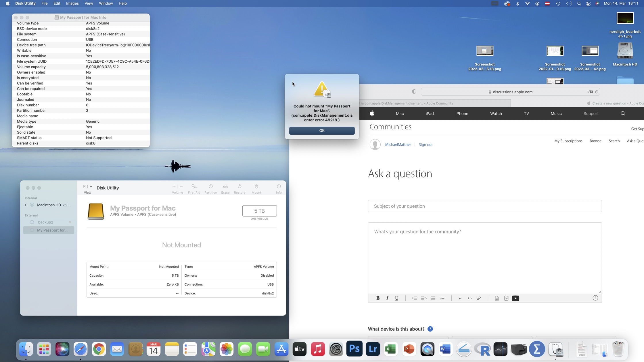This screenshot has width=644, height=362.
Task: Sign out of Apple Communities
Action: click(426, 145)
